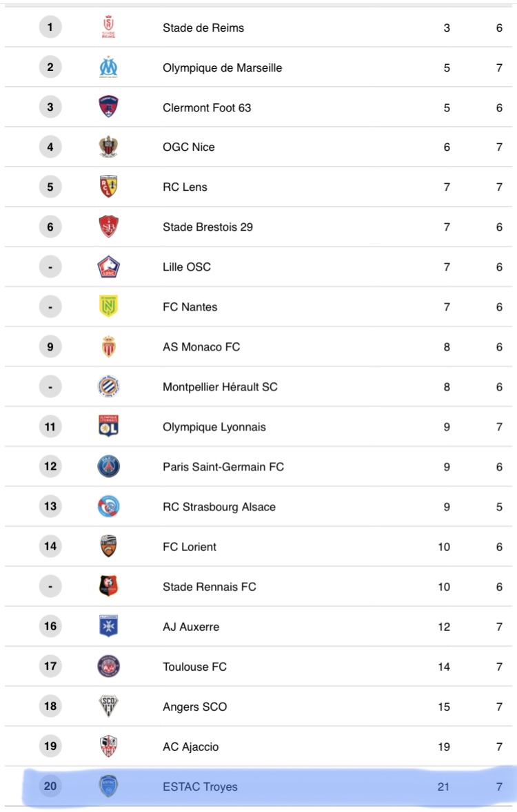Select the Clermont Foot 63 crest

(x=108, y=107)
